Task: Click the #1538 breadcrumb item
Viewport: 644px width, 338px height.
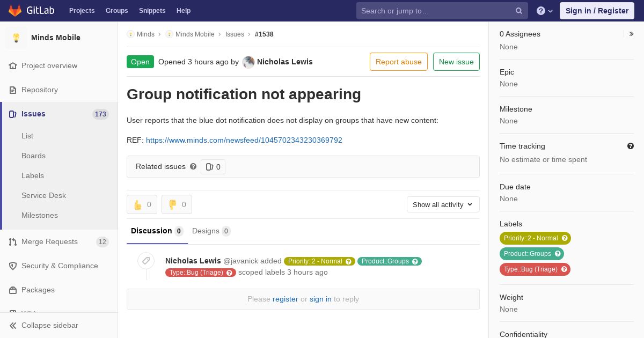Action: 264,34
